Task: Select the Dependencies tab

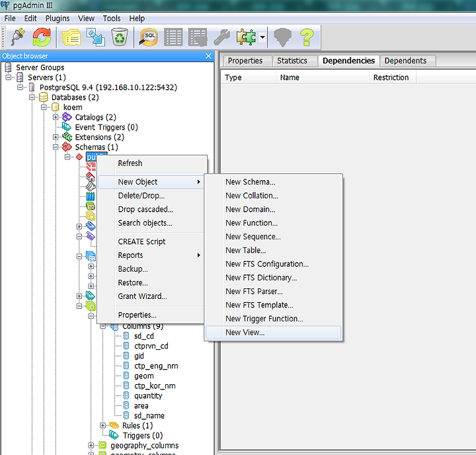Action: tap(348, 61)
